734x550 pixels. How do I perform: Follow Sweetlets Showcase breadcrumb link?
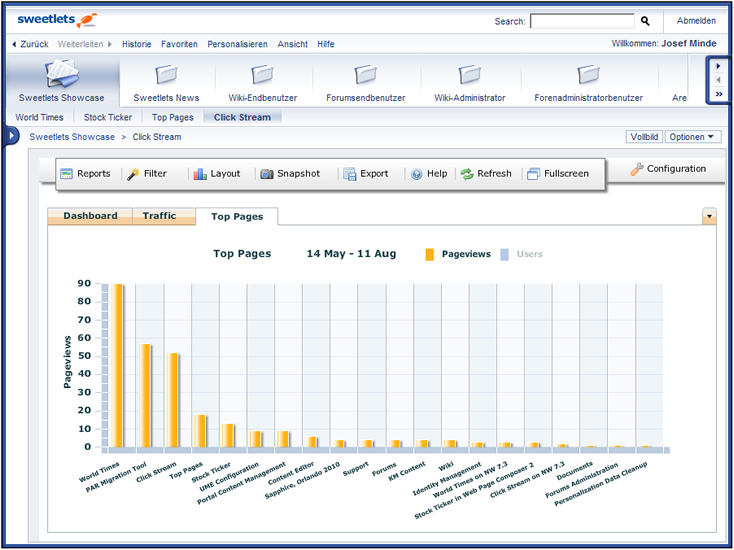point(72,137)
